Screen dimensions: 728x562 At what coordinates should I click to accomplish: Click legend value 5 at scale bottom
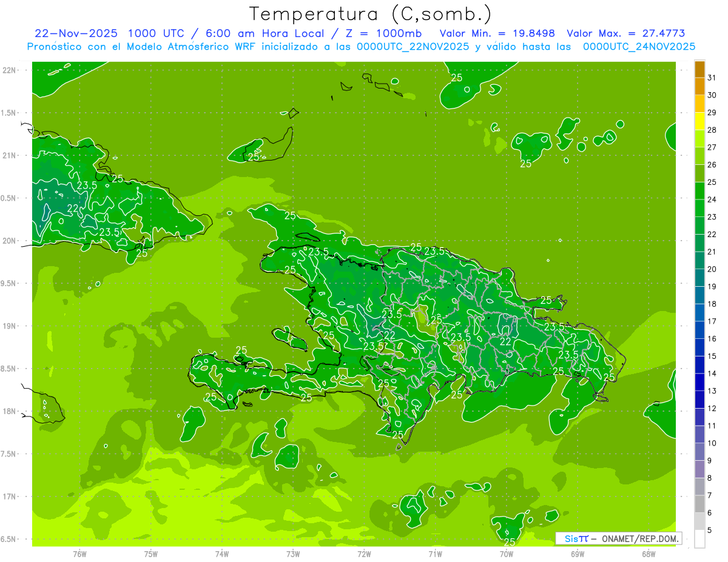pyautogui.click(x=710, y=530)
